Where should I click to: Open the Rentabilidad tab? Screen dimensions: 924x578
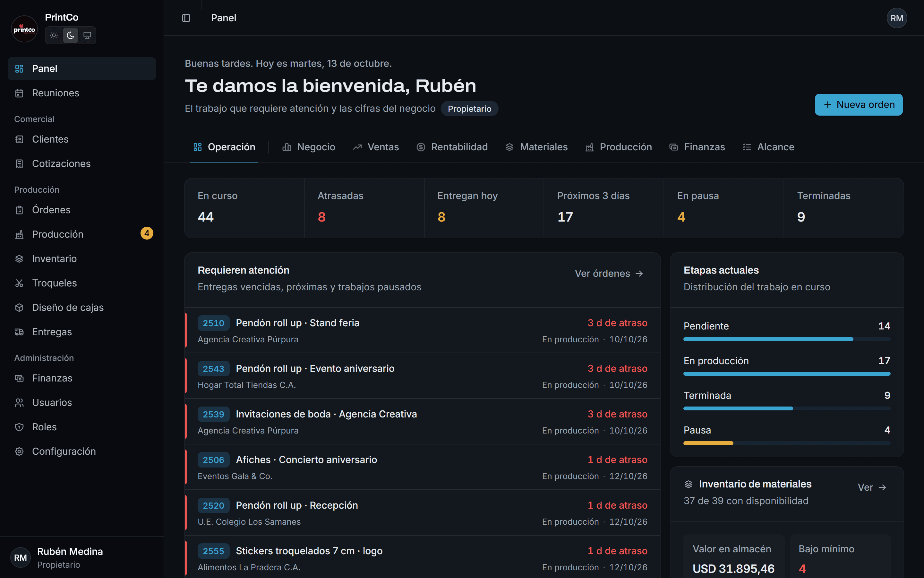452,147
